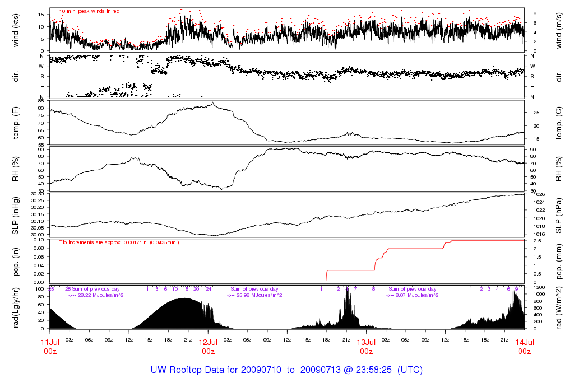Click the "8.07 MJoules/m^2" daily sum

click(417, 295)
